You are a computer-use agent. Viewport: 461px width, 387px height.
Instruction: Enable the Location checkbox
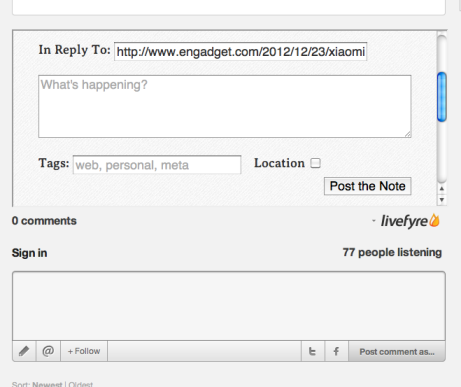click(315, 163)
